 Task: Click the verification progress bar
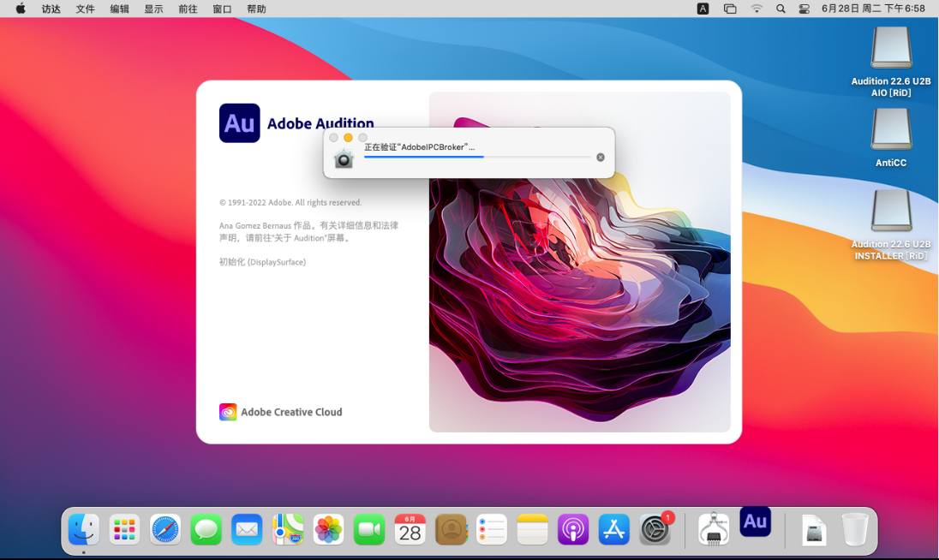[x=478, y=157]
